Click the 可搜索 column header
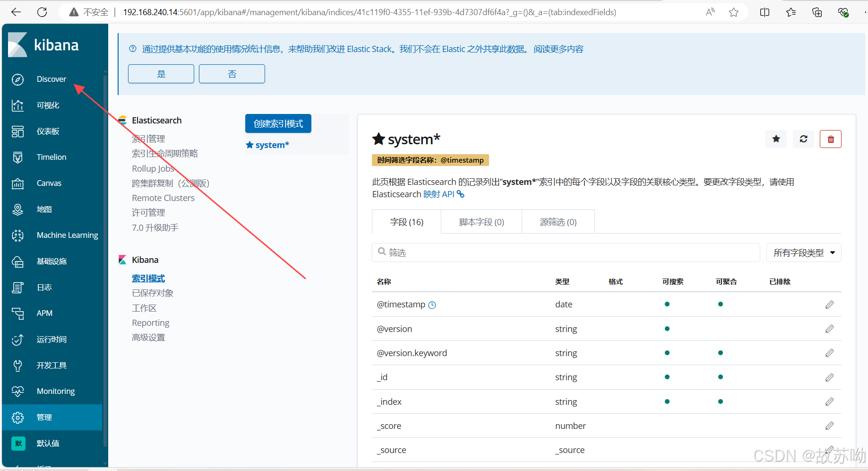The width and height of the screenshot is (868, 471). tap(673, 281)
